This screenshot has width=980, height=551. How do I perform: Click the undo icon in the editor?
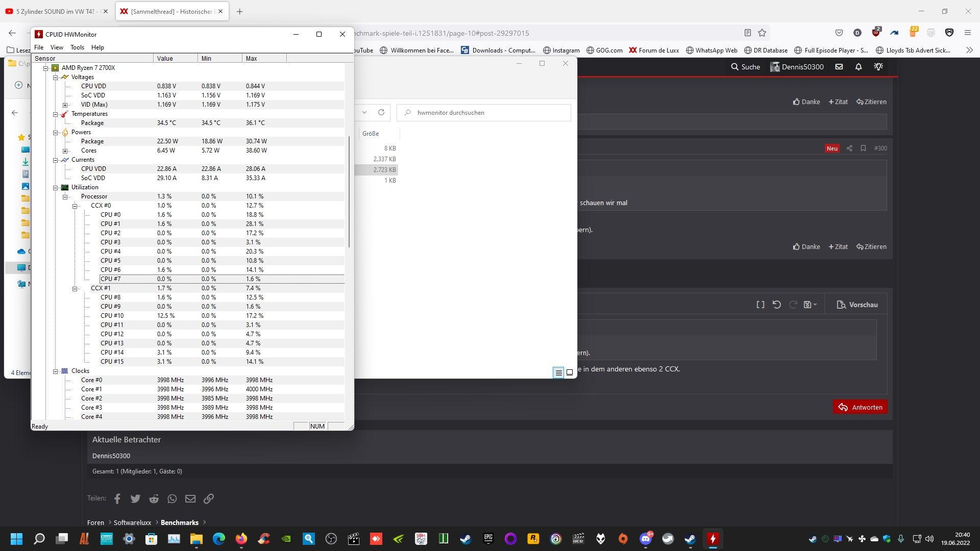click(x=776, y=305)
